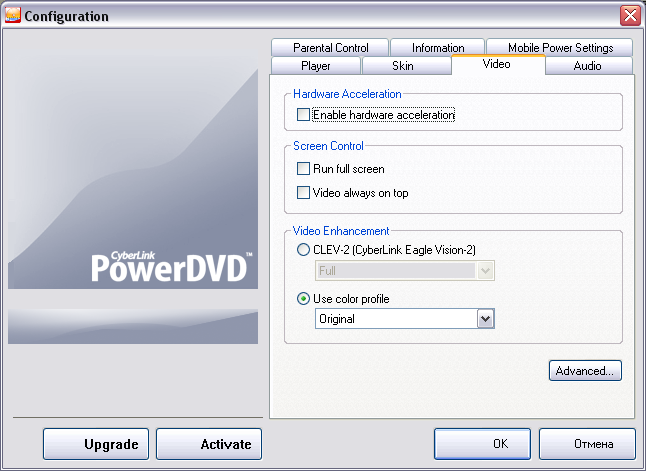Image resolution: width=646 pixels, height=471 pixels.
Task: Click the Hardware Acceleration group label
Action: point(347,94)
